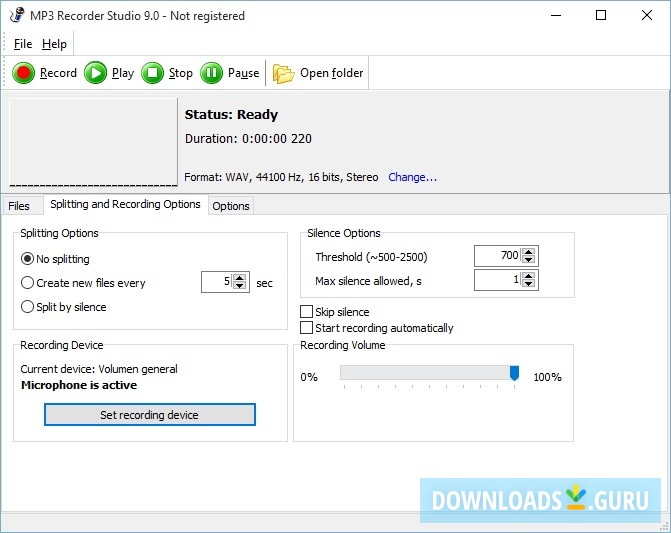The width and height of the screenshot is (671, 533).
Task: Click the Record toolbar label
Action: point(58,73)
